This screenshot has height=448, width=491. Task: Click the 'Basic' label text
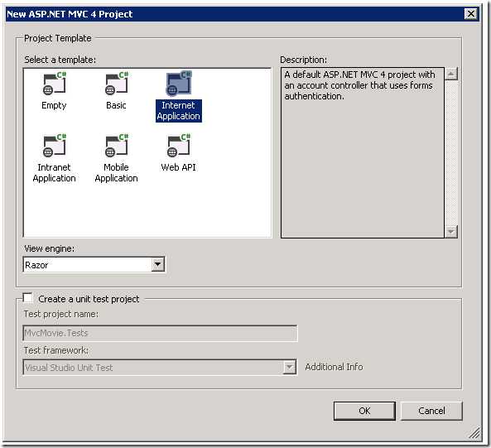point(116,105)
